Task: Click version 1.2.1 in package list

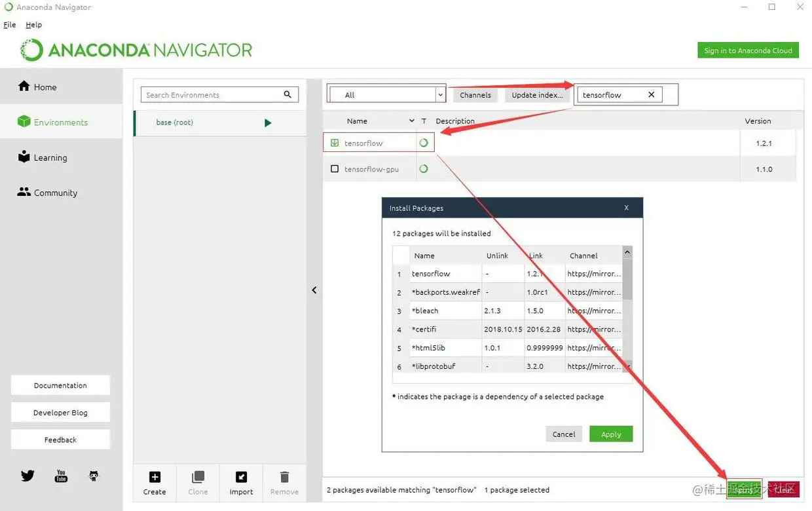Action: (764, 143)
